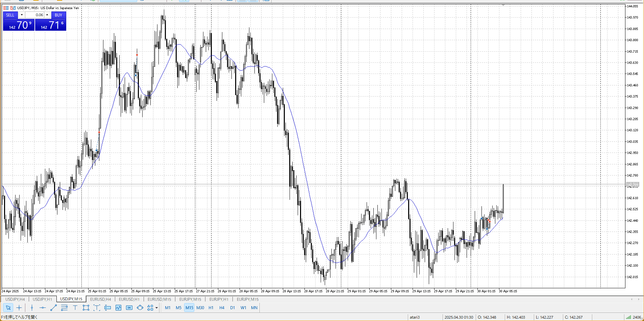Click the lot volume field showing 0.06
The image size is (644, 321).
(34, 15)
